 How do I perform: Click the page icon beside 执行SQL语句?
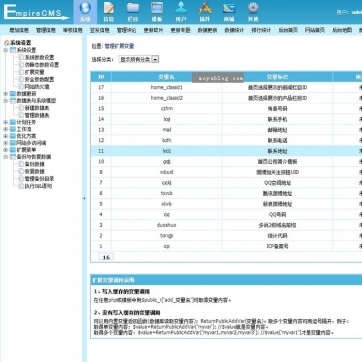(x=21, y=186)
